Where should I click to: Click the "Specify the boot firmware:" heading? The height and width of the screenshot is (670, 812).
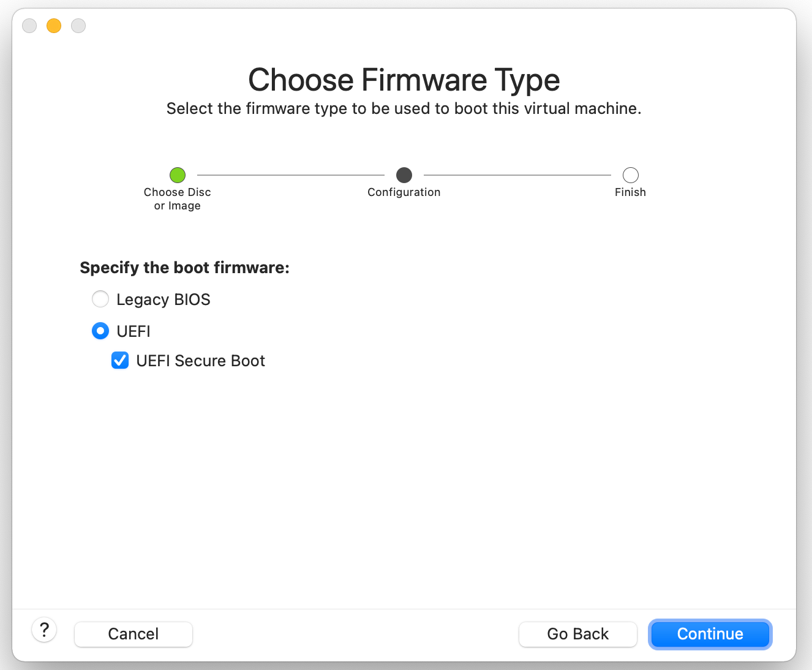(x=184, y=268)
